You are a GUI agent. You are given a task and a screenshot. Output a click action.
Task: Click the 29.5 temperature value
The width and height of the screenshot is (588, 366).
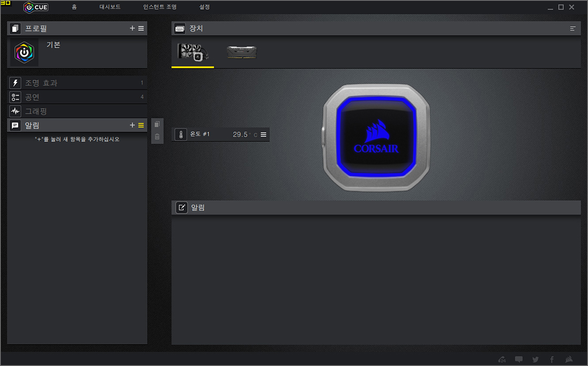pos(240,134)
